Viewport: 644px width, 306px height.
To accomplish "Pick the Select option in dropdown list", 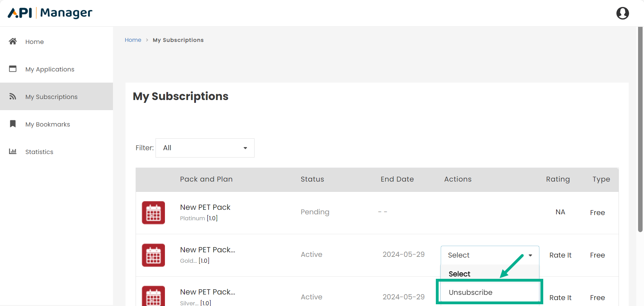I will point(459,274).
